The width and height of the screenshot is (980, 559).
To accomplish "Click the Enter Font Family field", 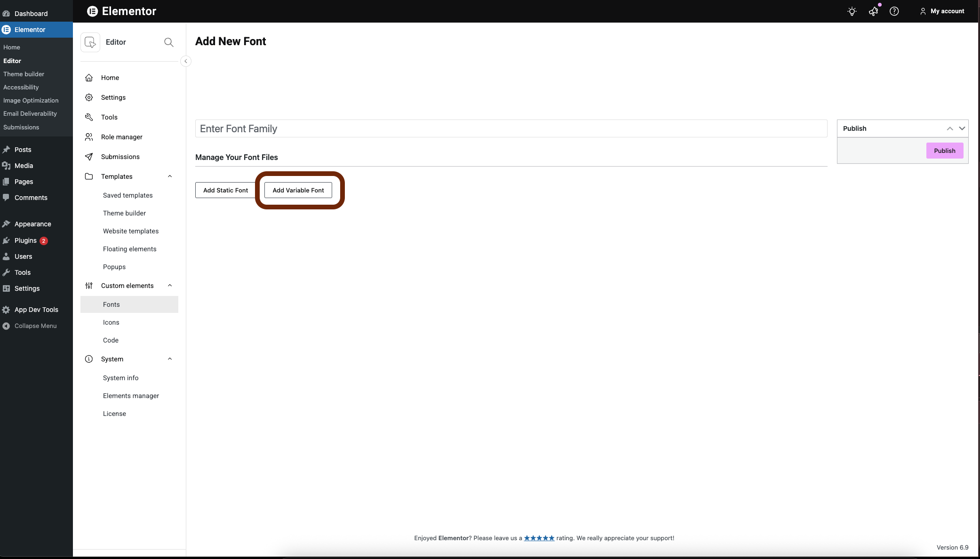I will (x=511, y=128).
